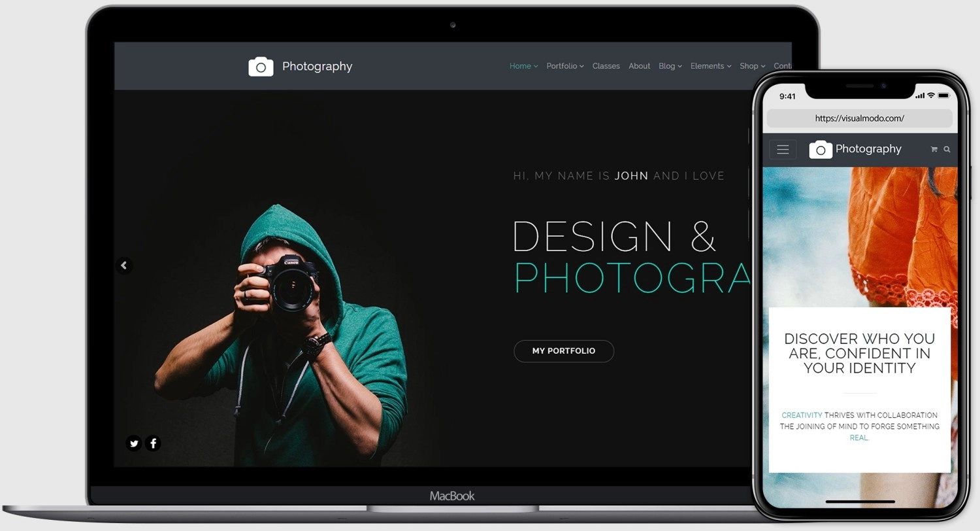
Task: Tap the shopping cart icon on phone
Action: [x=934, y=149]
